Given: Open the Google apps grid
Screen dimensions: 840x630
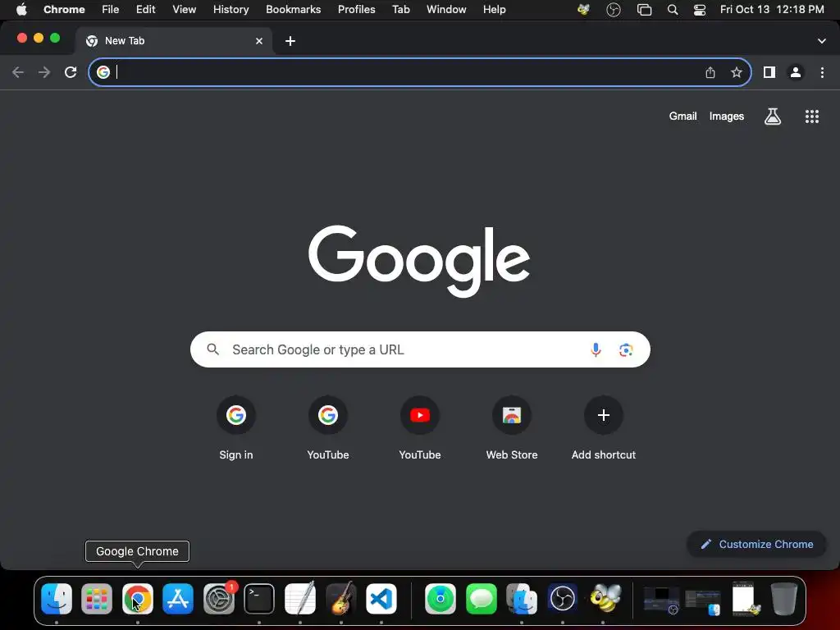Looking at the screenshot, I should pyautogui.click(x=812, y=116).
